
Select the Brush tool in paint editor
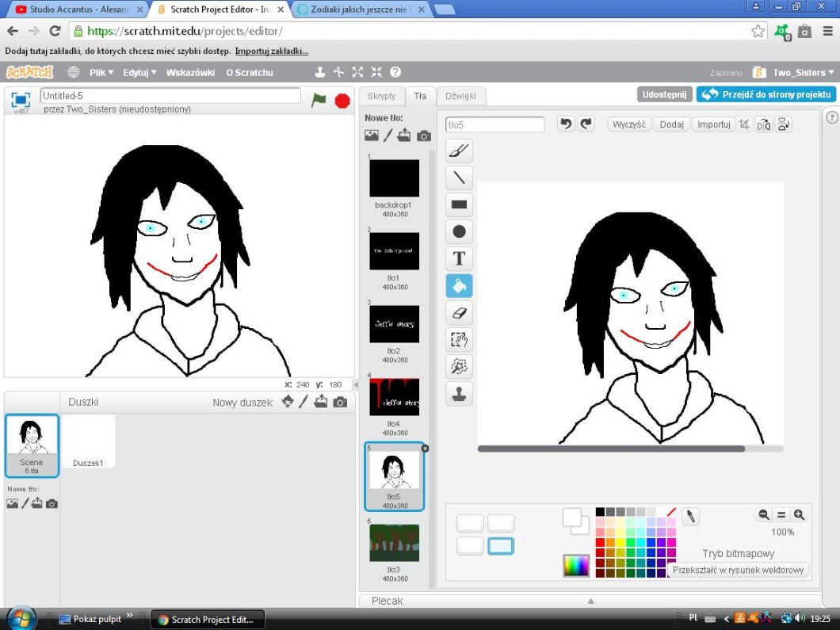pos(459,151)
